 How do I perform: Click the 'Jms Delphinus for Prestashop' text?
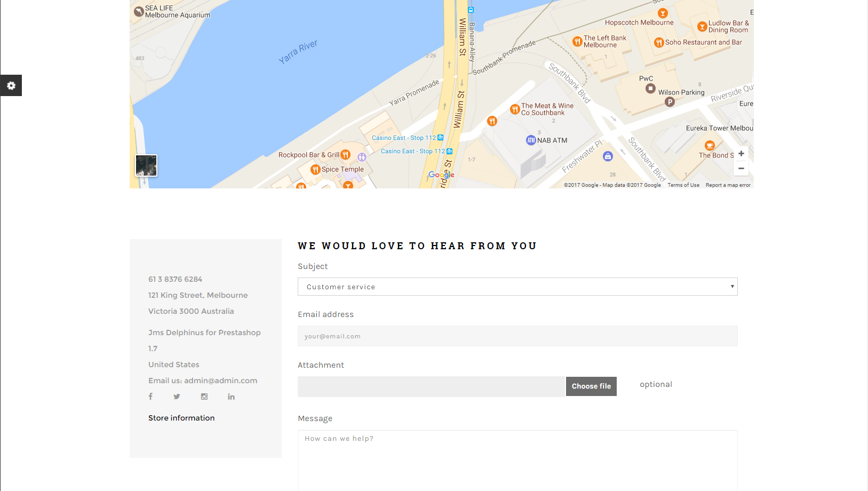tap(204, 332)
